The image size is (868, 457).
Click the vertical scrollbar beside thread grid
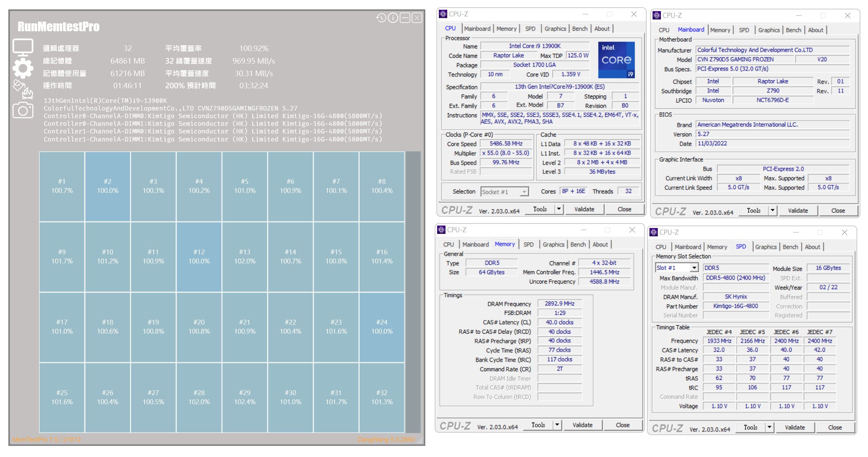(413, 292)
